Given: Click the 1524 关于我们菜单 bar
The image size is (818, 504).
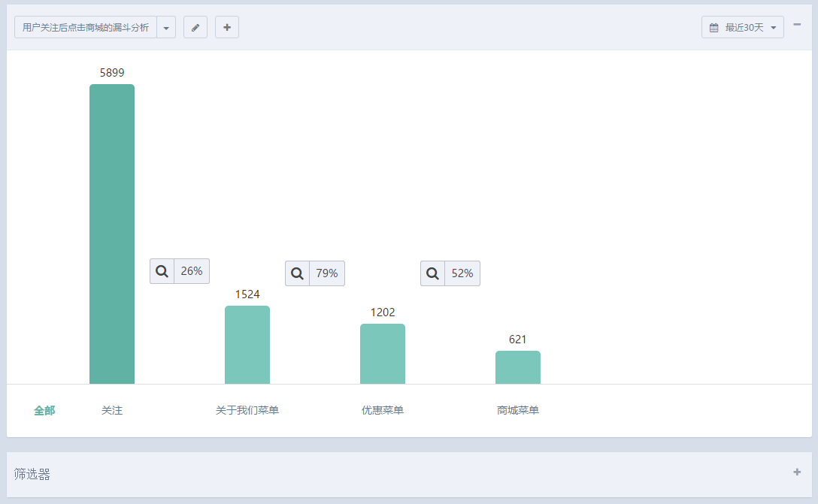Looking at the screenshot, I should 247,345.
